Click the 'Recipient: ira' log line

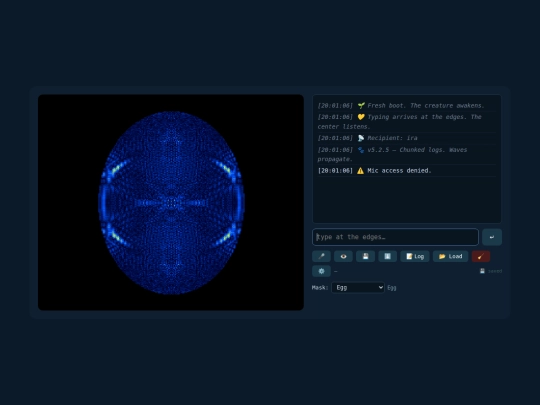(407, 138)
